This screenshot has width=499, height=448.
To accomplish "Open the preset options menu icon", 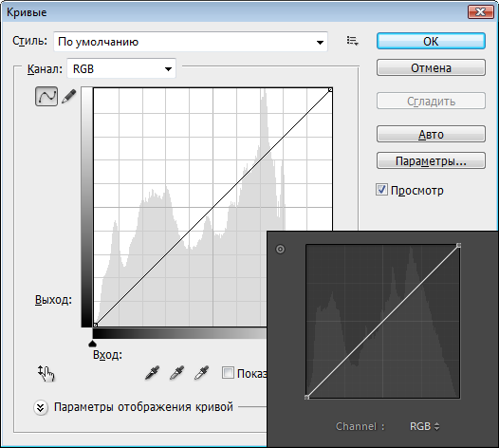I will [352, 41].
